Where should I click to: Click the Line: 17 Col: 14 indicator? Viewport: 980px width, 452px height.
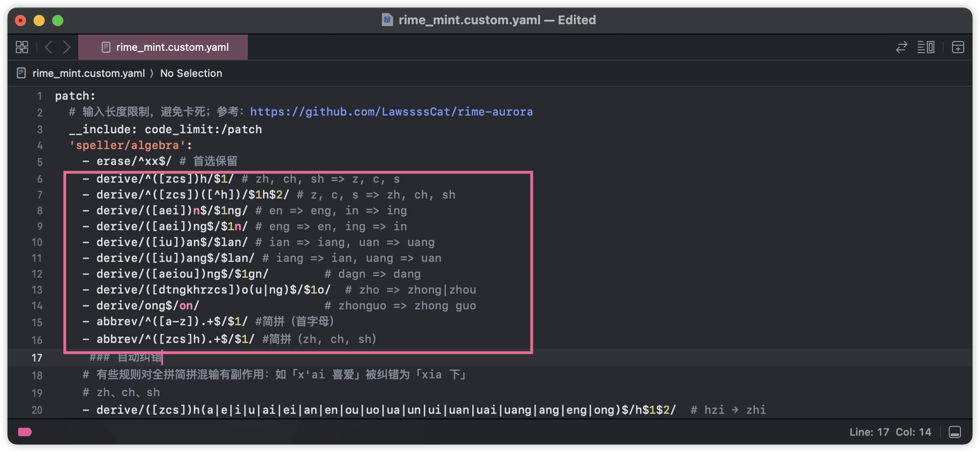(890, 432)
